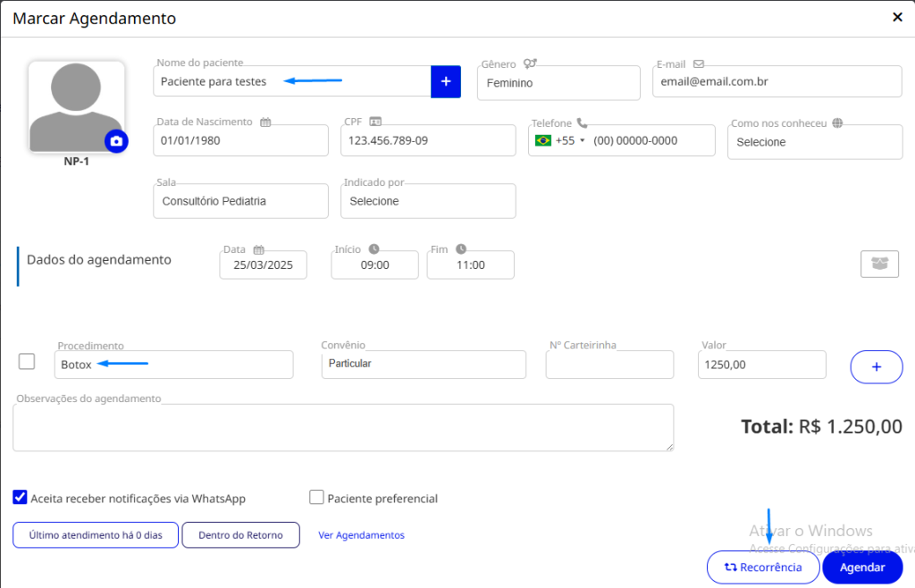Click the Recorrência button
Screen dimensions: 915x588
coord(763,567)
